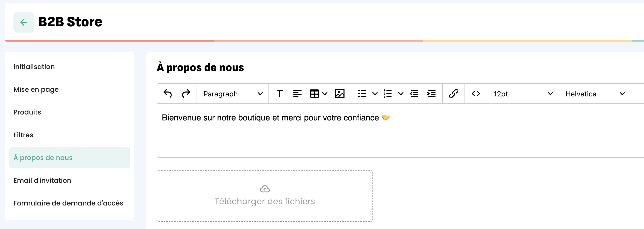Go to the Mise en page section

(x=36, y=89)
